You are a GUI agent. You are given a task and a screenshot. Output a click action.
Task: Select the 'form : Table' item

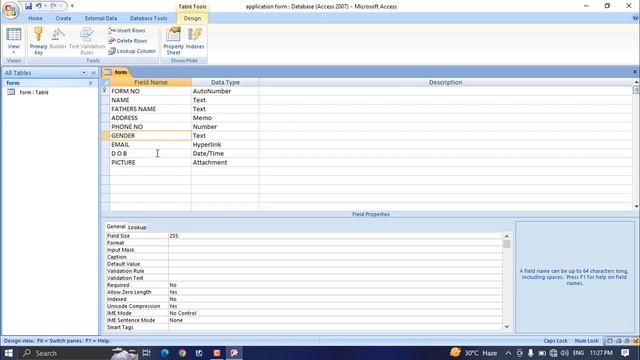click(34, 92)
